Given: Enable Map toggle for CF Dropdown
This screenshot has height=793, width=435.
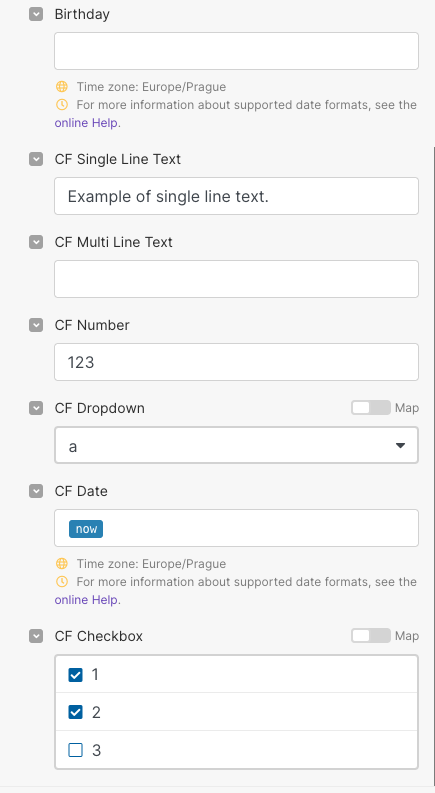Looking at the screenshot, I should click(x=371, y=408).
